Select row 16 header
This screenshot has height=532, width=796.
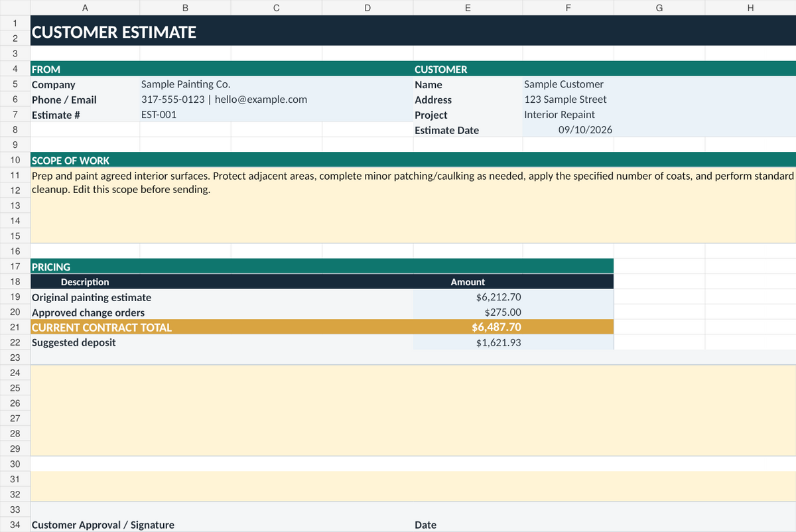(15, 251)
